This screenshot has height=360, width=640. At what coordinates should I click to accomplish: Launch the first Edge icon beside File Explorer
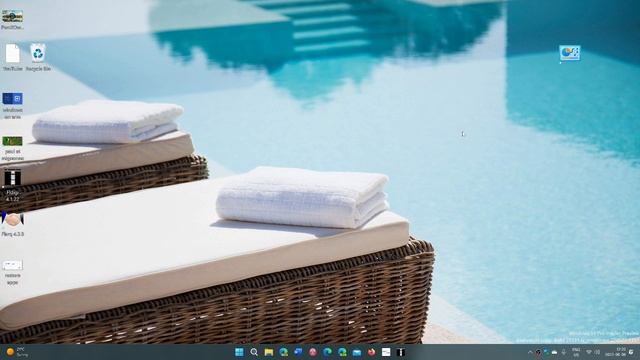[283, 352]
